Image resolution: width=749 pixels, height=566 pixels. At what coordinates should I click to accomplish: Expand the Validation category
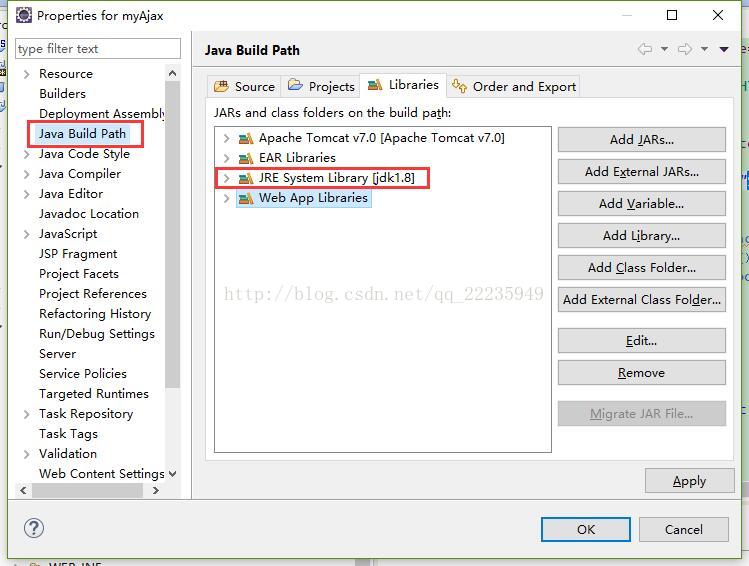tap(27, 454)
